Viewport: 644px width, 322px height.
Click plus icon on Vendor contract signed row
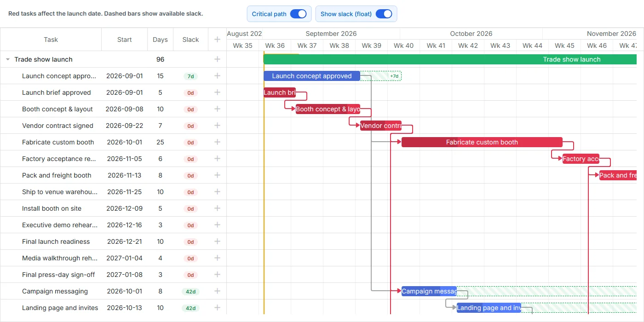pos(217,126)
